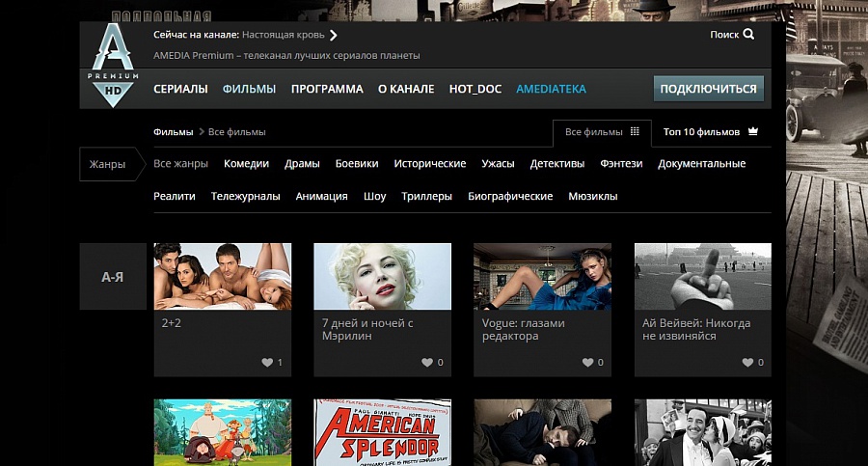Click title Vogue: глазами редактора
Screen dimensions: 868x466
pos(524,330)
